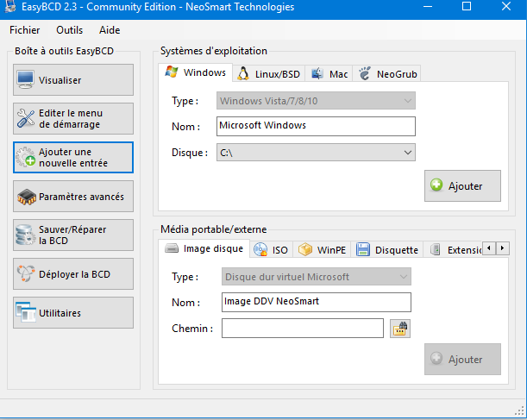Click the Déployer la BCD icon

(x=26, y=274)
